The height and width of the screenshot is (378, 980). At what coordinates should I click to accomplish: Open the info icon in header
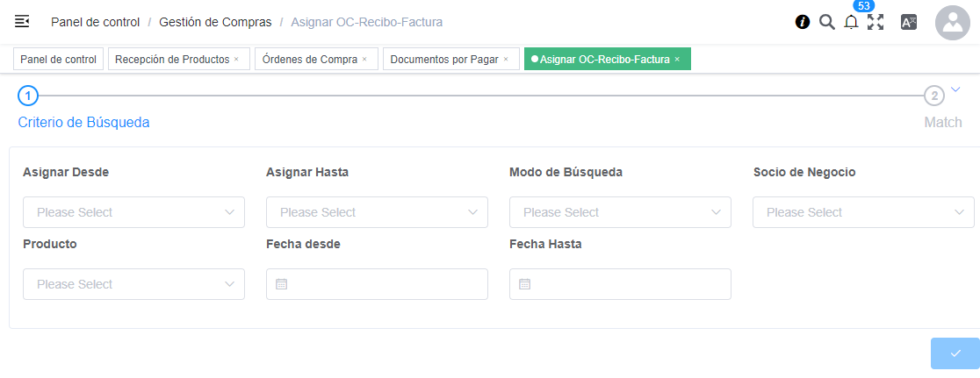coord(802,22)
